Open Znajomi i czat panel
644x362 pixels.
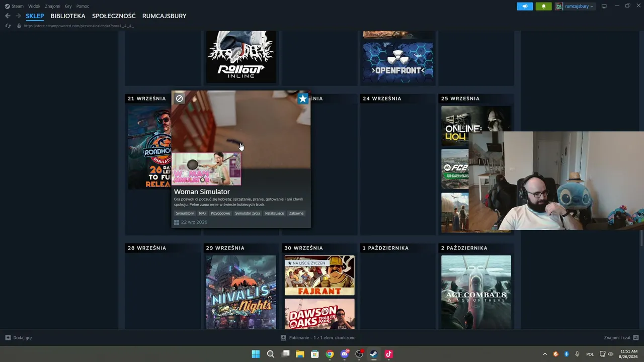point(621,338)
